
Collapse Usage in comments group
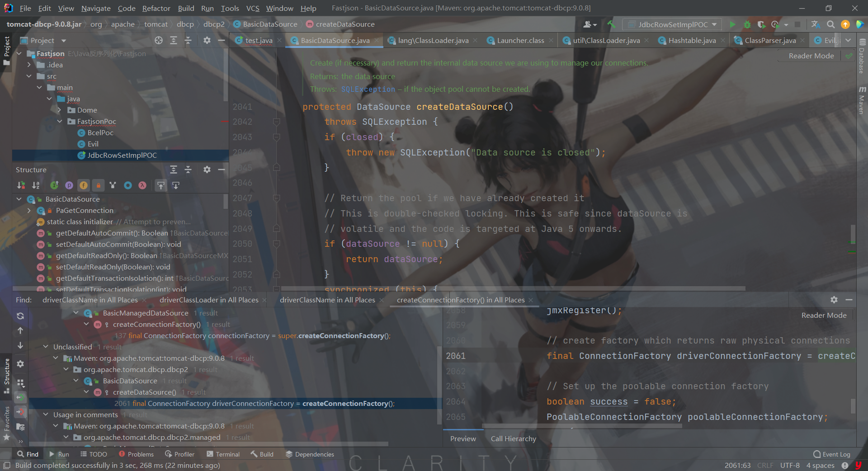pos(46,415)
